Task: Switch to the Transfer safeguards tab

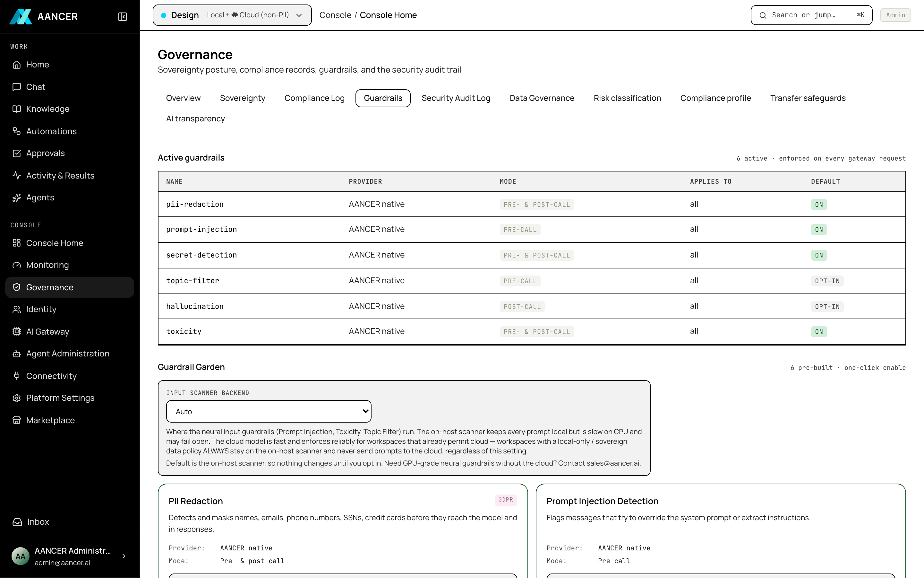Action: (808, 98)
